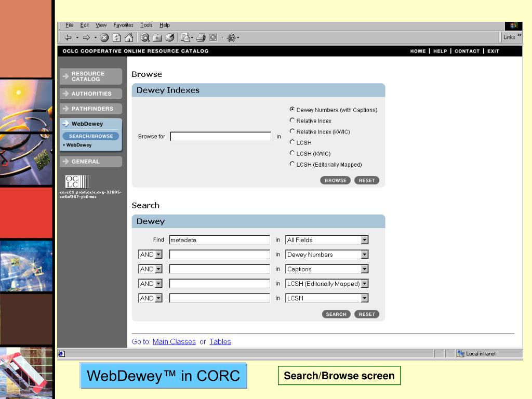Image resolution: width=532 pixels, height=399 pixels.
Task: Click RESET in Dewey Indexes panel
Action: [x=367, y=180]
